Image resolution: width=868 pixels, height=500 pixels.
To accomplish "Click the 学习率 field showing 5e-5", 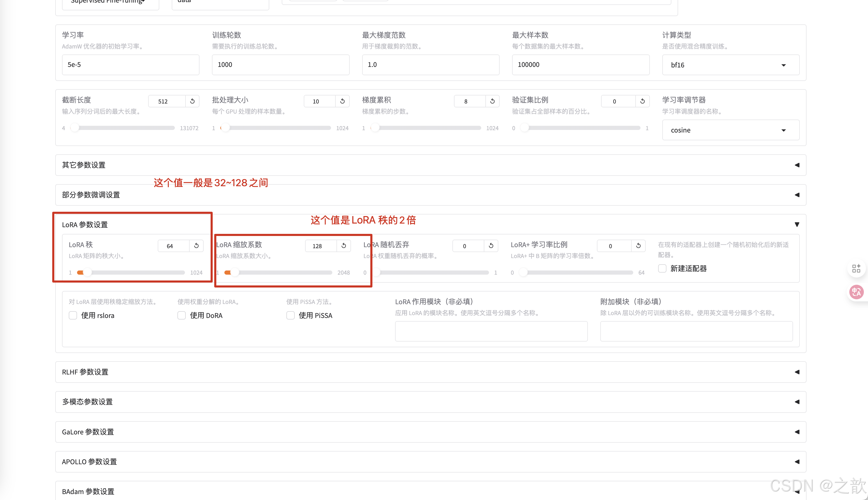I will [130, 65].
